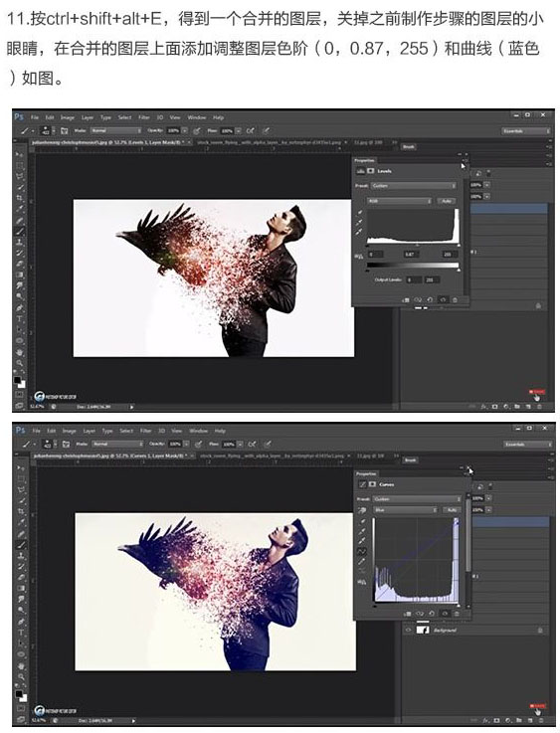Open the RGB channel dropdown in Levels panel
The width and height of the screenshot is (560, 733).
click(399, 201)
